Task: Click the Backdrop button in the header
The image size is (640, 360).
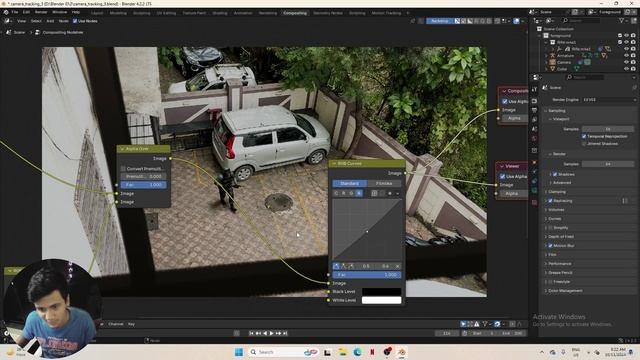Action: (440, 21)
